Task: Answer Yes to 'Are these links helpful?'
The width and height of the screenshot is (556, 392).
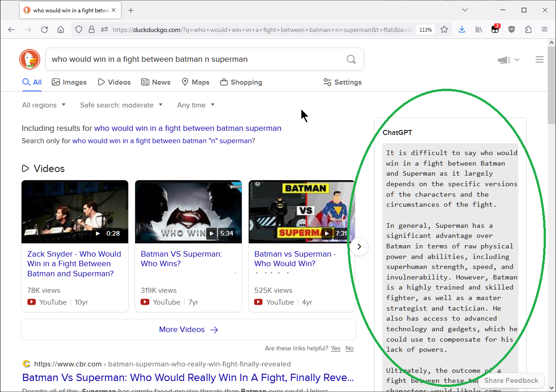Action: click(x=336, y=349)
